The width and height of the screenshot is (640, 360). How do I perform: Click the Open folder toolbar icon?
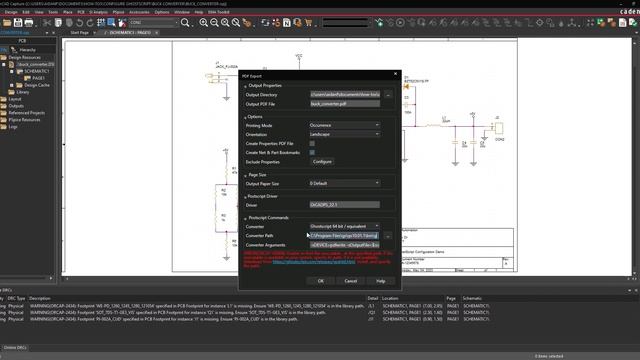(7, 22)
